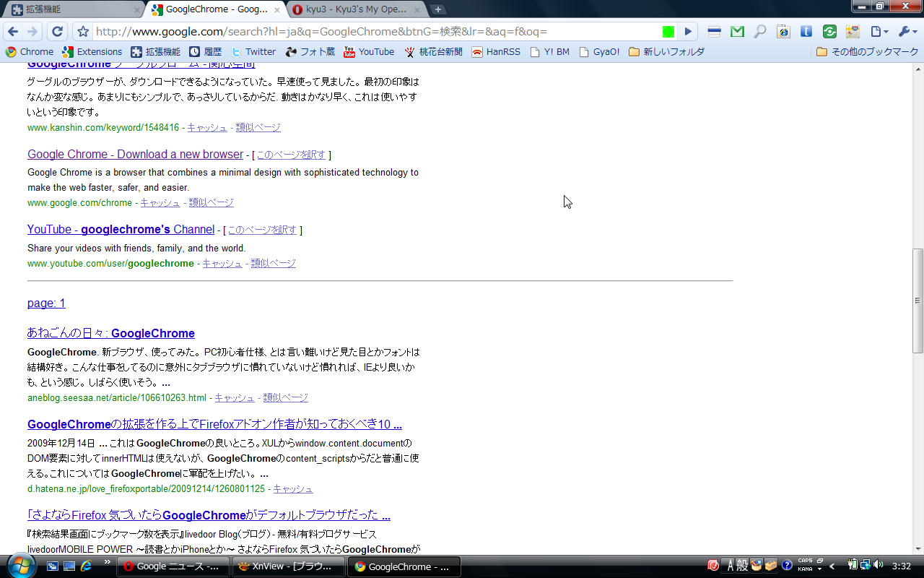Open the Chrome bookmark
This screenshot has width=924, height=578.
29,52
